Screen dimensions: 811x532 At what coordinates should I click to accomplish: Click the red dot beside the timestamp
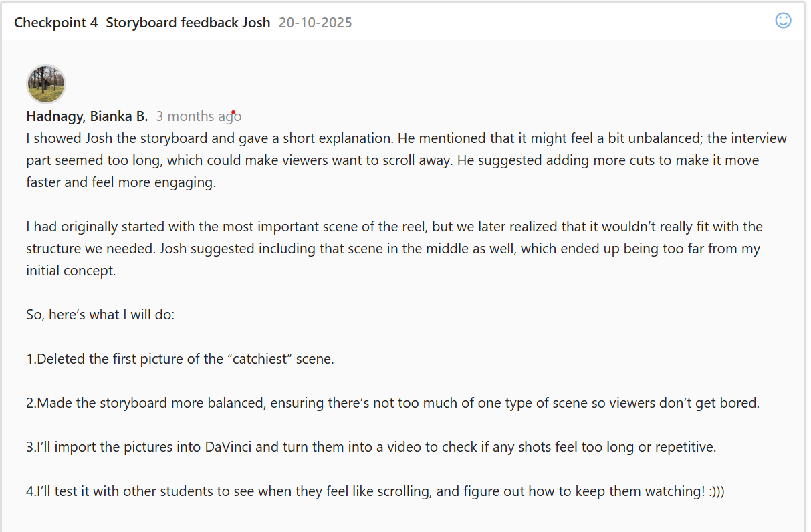233,112
